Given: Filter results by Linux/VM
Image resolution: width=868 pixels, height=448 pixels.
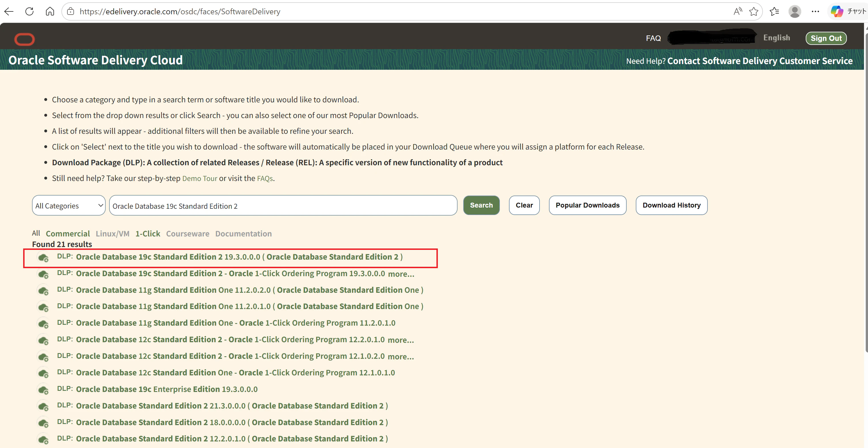Looking at the screenshot, I should pyautogui.click(x=113, y=234).
